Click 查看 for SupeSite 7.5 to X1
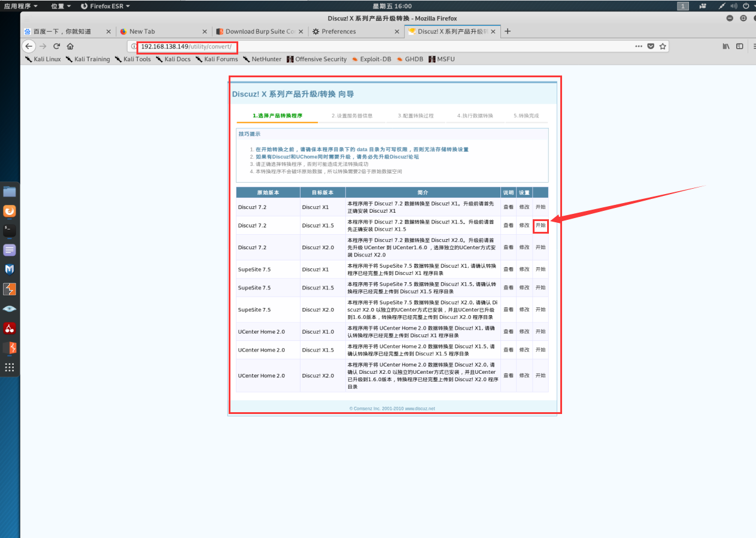This screenshot has width=756, height=538. click(508, 269)
